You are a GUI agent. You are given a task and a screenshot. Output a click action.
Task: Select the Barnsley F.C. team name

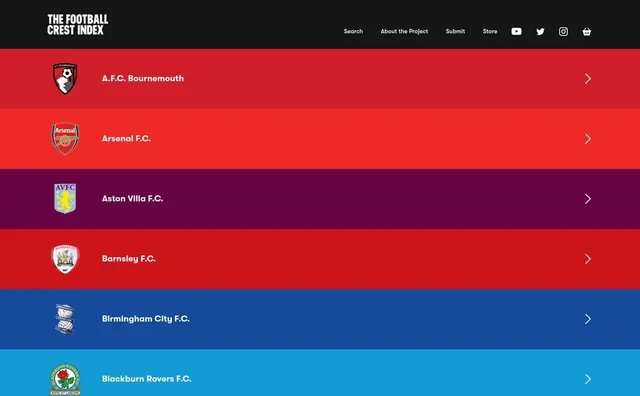tap(129, 259)
